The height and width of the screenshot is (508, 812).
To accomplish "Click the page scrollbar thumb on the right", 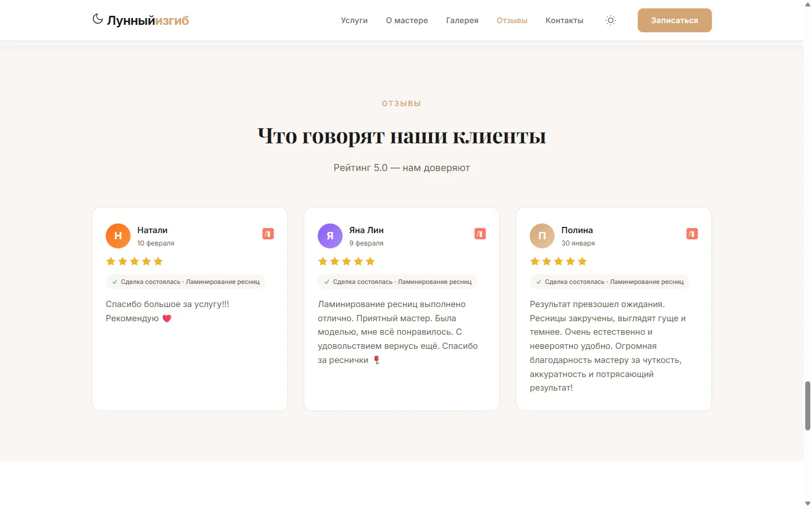I will coord(807,405).
